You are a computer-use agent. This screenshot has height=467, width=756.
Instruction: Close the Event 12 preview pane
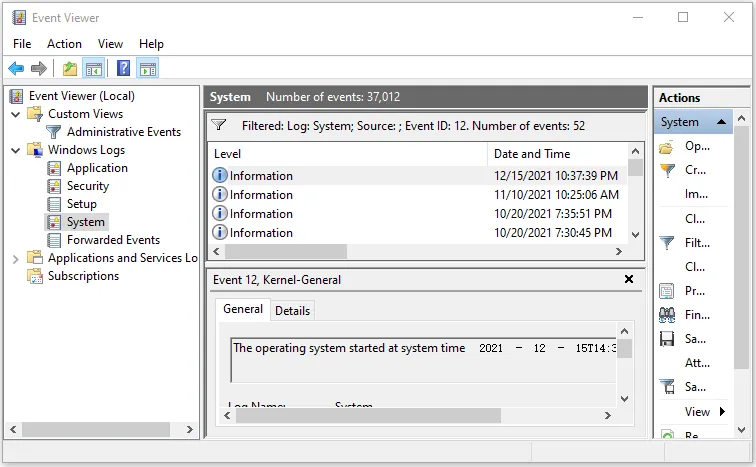[x=629, y=280]
